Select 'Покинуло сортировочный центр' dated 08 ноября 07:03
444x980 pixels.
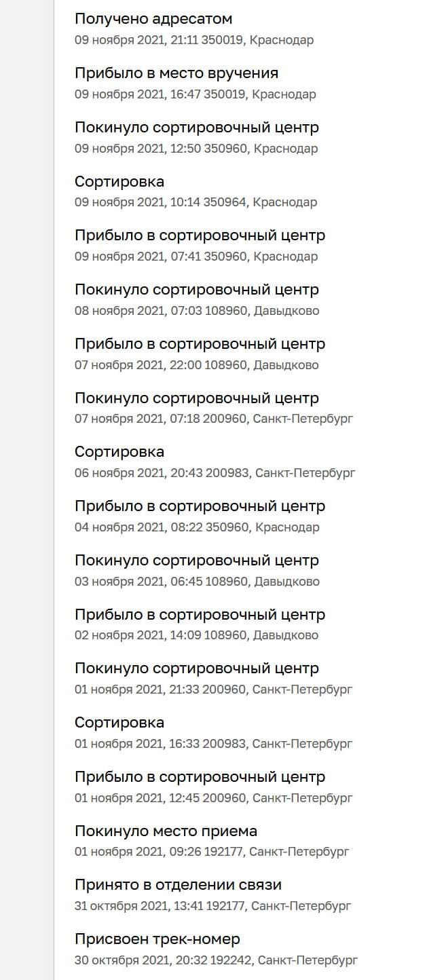pyautogui.click(x=197, y=290)
